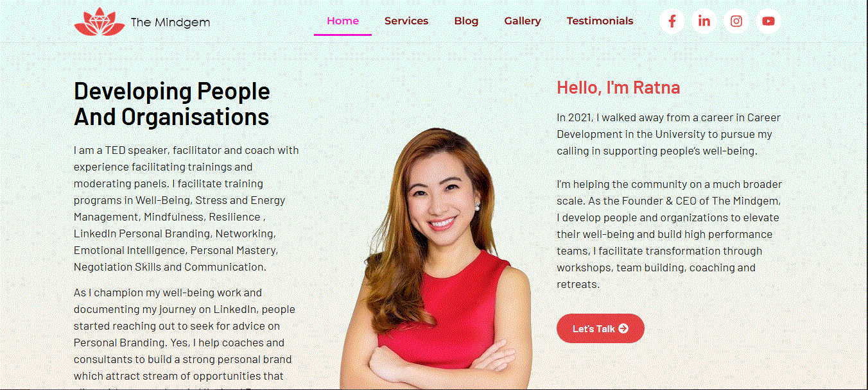Click The Mindgem brand name text

tap(170, 22)
